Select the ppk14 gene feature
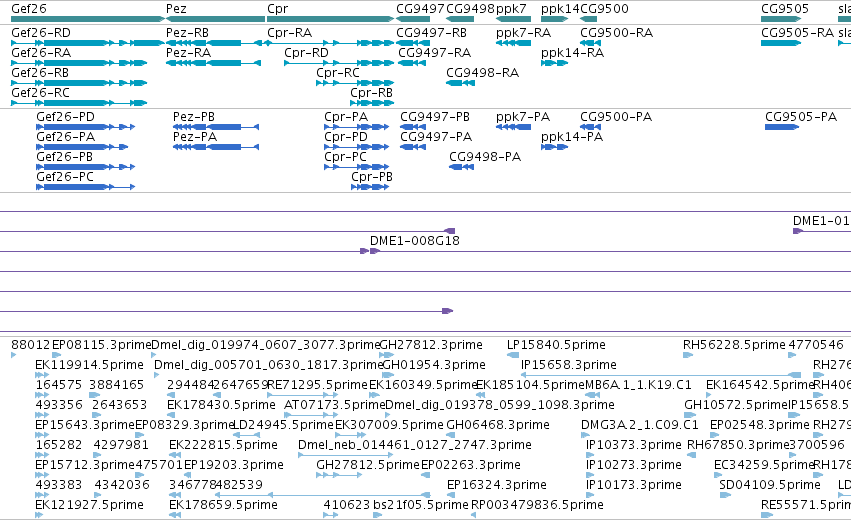Viewport: 851px width, 520px height. (x=554, y=19)
